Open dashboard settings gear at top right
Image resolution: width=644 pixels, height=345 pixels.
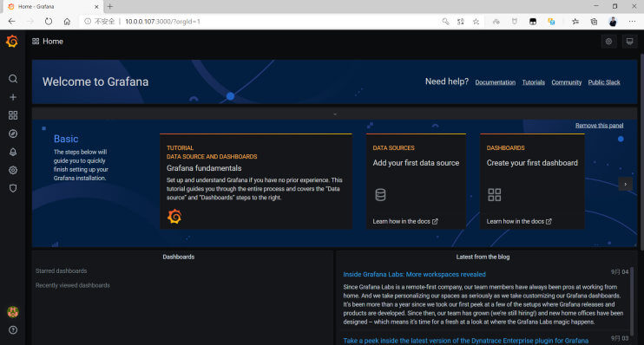click(x=608, y=42)
